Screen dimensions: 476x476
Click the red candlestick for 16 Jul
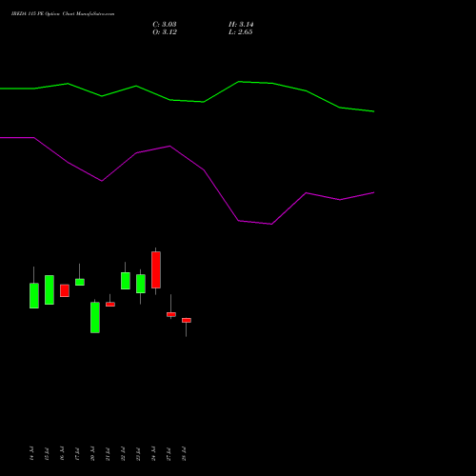tap(65, 290)
